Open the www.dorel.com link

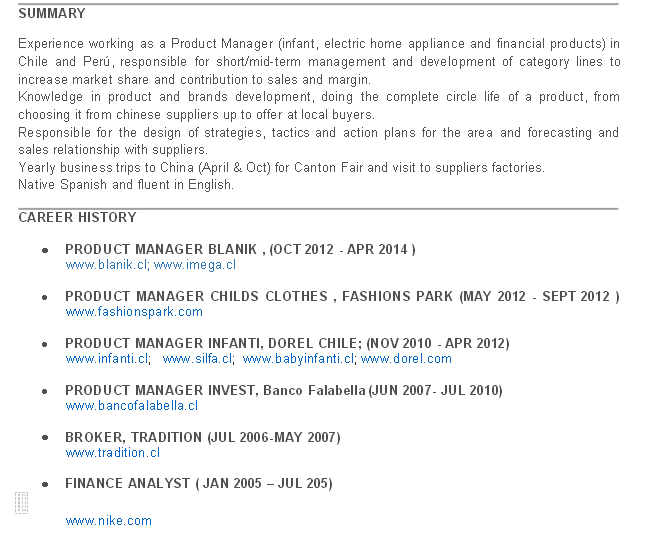(406, 359)
